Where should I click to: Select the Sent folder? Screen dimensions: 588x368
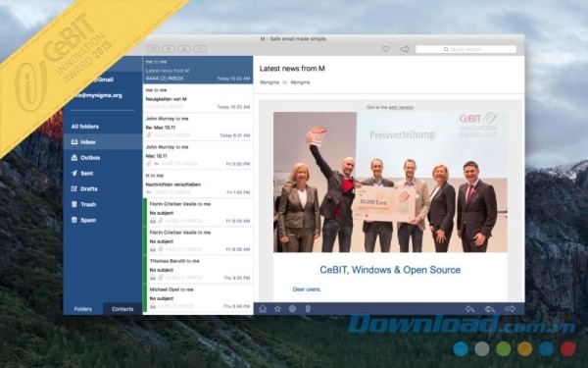click(103, 173)
